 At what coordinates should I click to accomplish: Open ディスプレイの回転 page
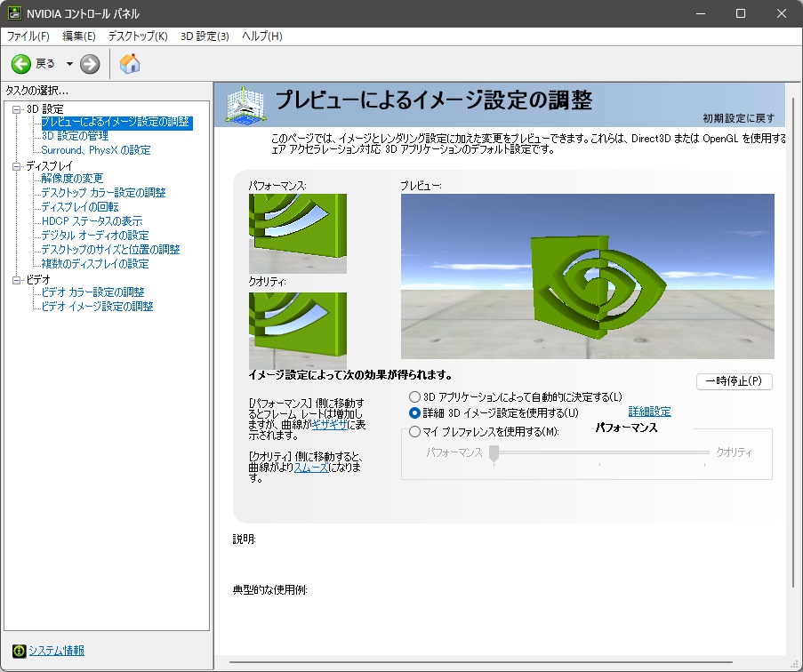tap(80, 207)
